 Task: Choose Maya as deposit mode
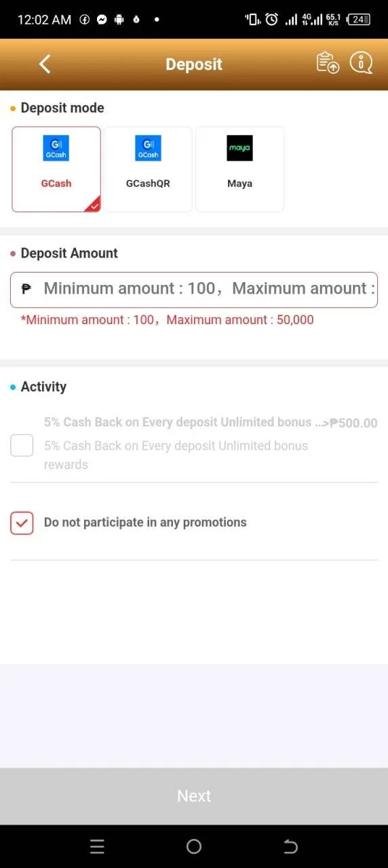click(239, 170)
